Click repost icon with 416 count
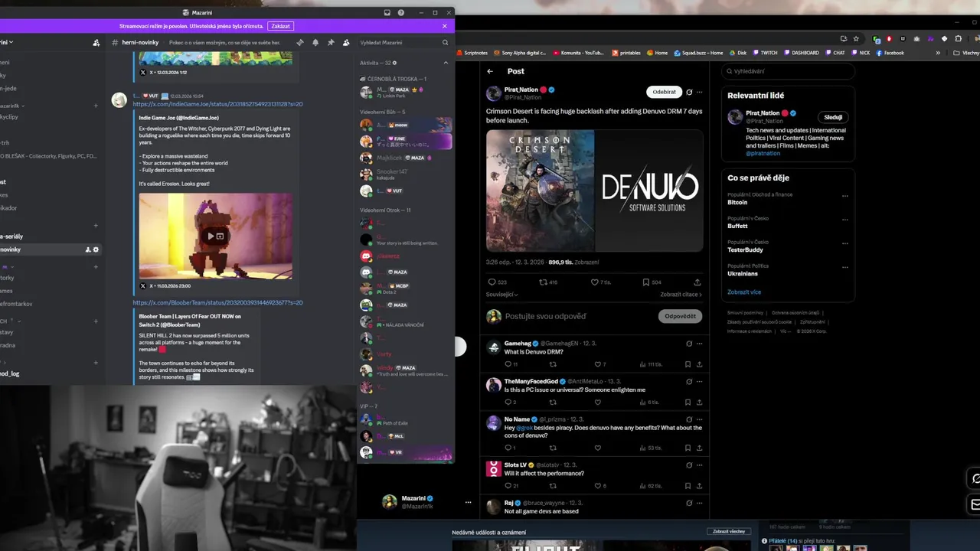The height and width of the screenshot is (551, 980). click(543, 282)
